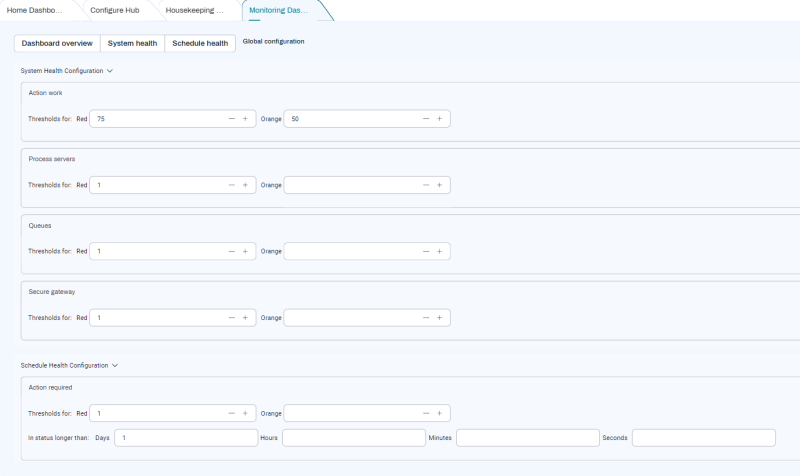This screenshot has width=800, height=476.
Task: Increase the Queues Orange threshold
Action: coord(439,251)
